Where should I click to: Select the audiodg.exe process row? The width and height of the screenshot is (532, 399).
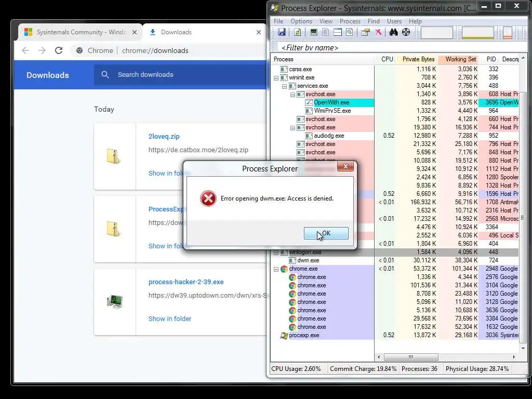tap(395, 136)
